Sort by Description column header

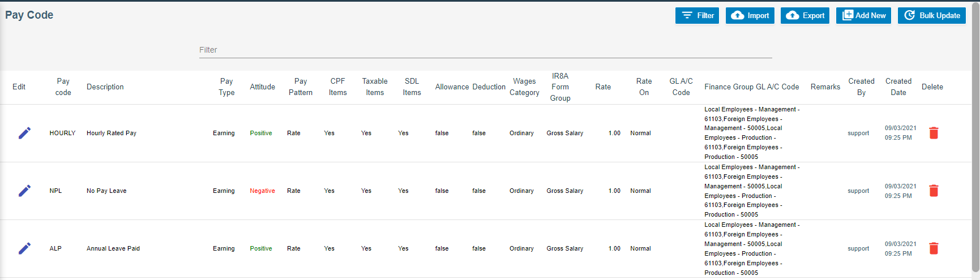click(105, 87)
